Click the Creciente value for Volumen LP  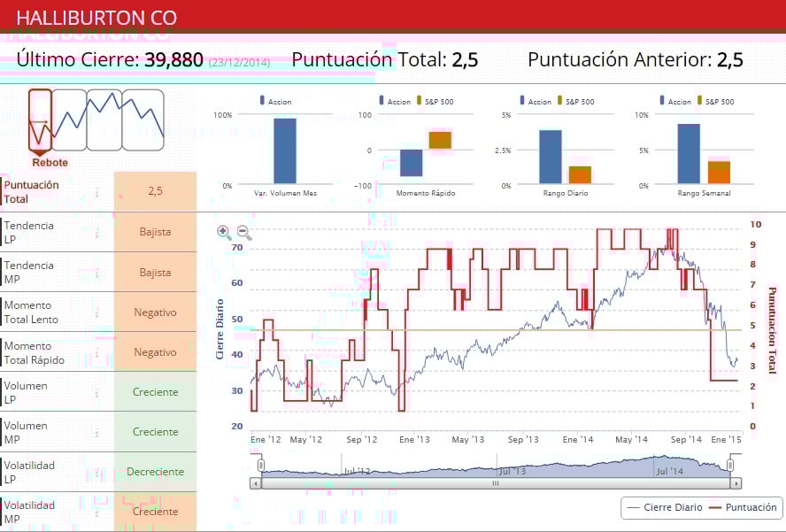(156, 392)
